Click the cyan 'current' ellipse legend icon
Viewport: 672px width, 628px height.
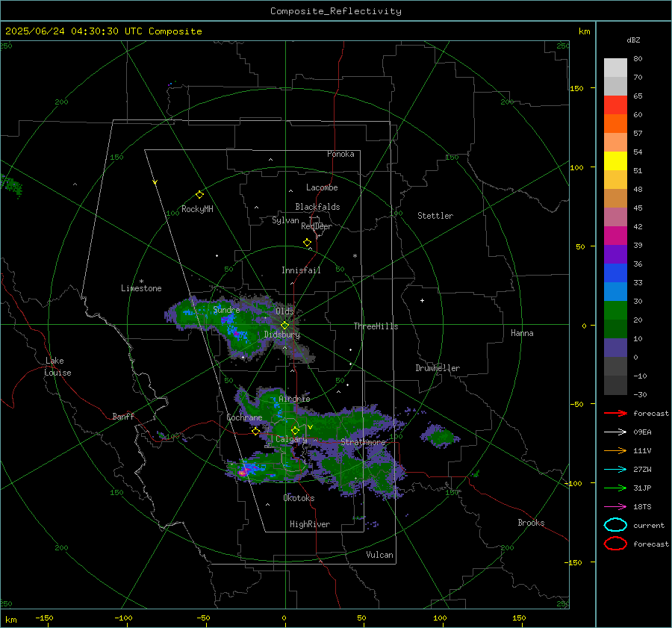point(615,525)
